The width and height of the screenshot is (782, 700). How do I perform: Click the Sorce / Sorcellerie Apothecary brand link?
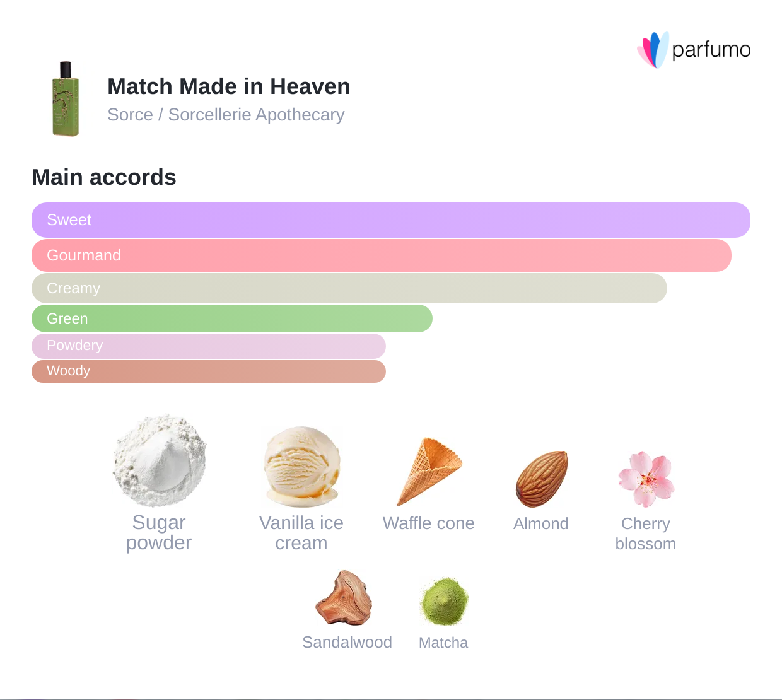(226, 115)
